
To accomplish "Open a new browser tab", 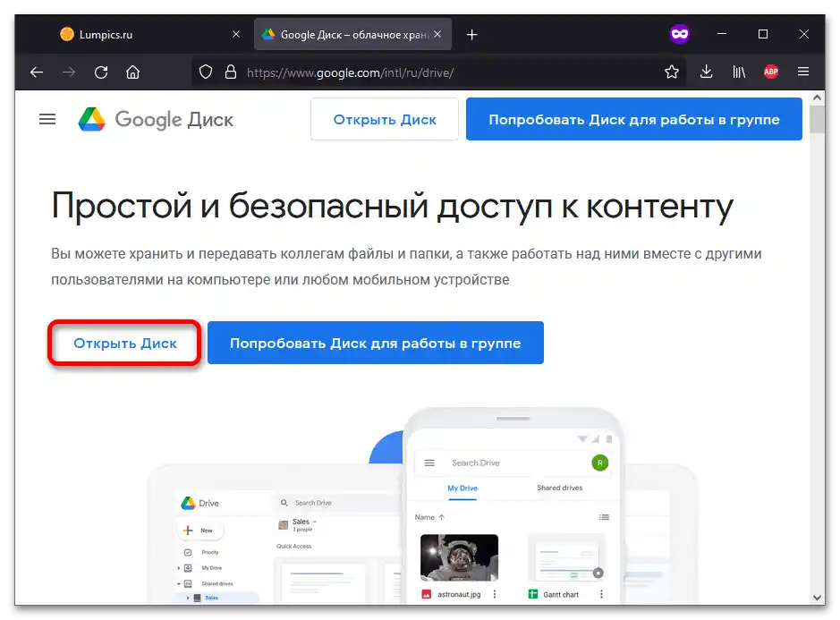I will point(472,35).
